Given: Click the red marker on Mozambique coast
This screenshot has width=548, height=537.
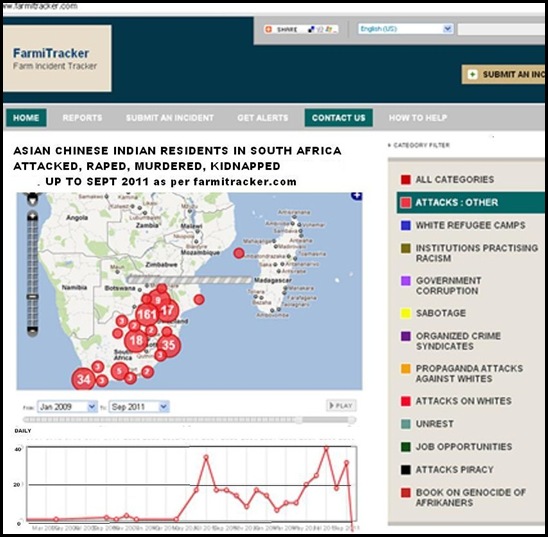Looking at the screenshot, I should [x=199, y=299].
